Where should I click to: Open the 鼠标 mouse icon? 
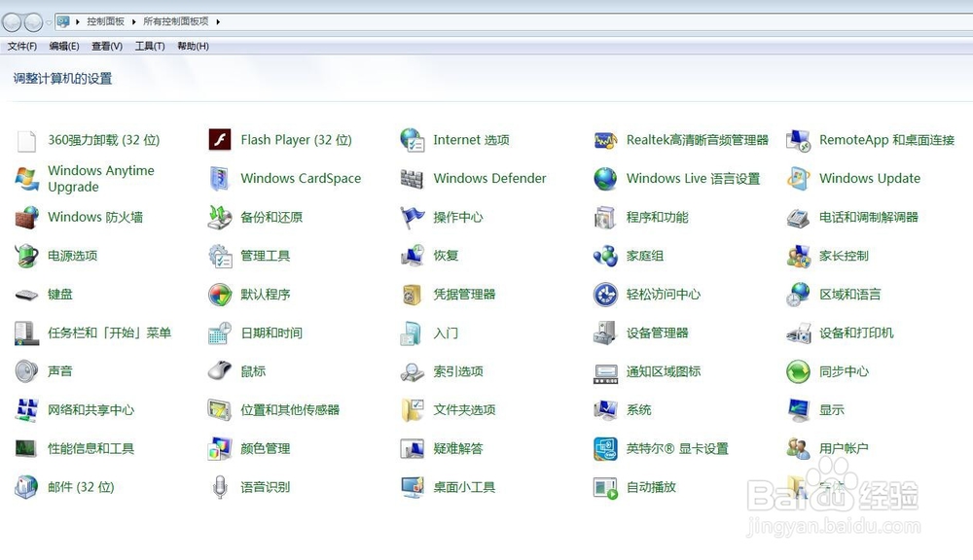[220, 370]
